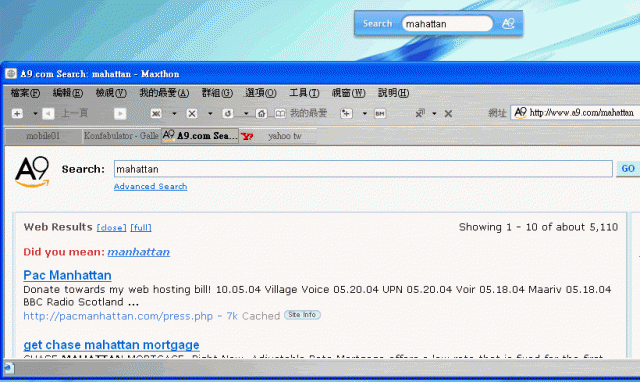Open dropdown beside refresh icon

[246, 113]
